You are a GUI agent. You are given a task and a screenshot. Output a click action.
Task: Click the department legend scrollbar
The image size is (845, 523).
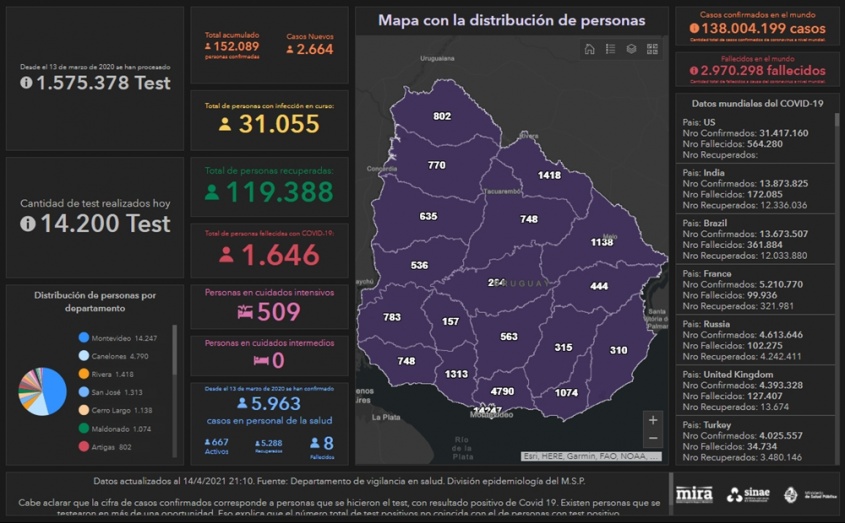174,350
